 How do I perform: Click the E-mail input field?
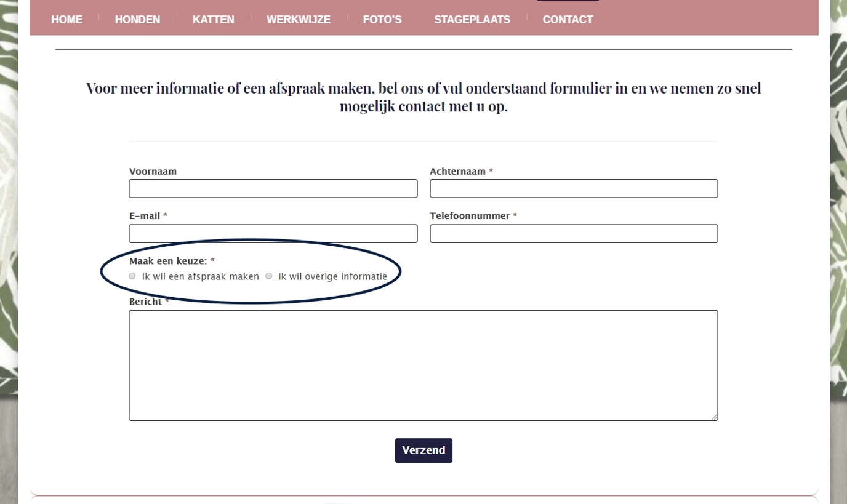coord(273,234)
